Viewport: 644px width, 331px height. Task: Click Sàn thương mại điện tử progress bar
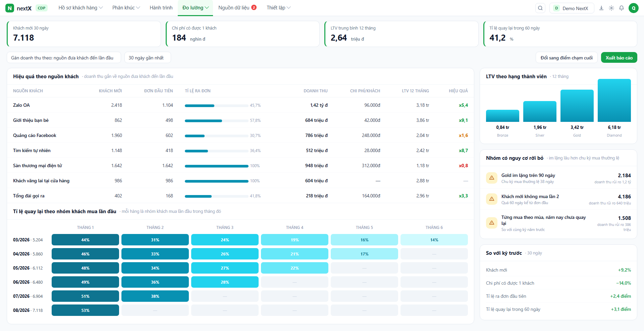[216, 166]
